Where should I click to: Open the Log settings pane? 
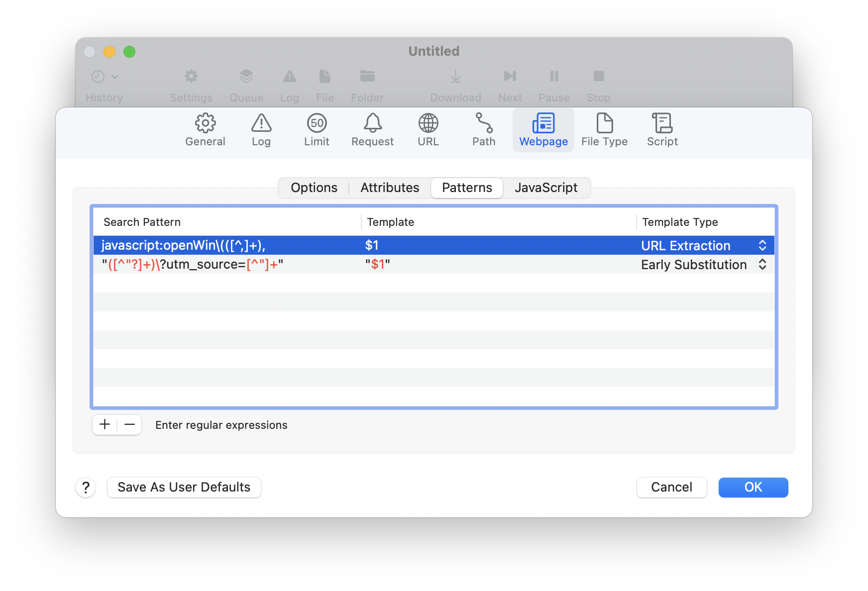[261, 130]
